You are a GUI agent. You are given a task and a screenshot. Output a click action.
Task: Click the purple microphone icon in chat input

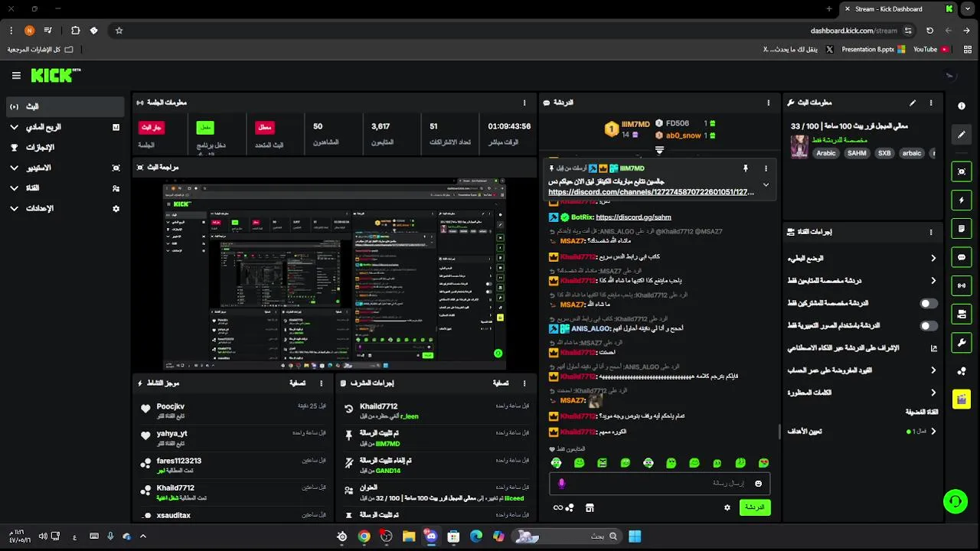(561, 484)
